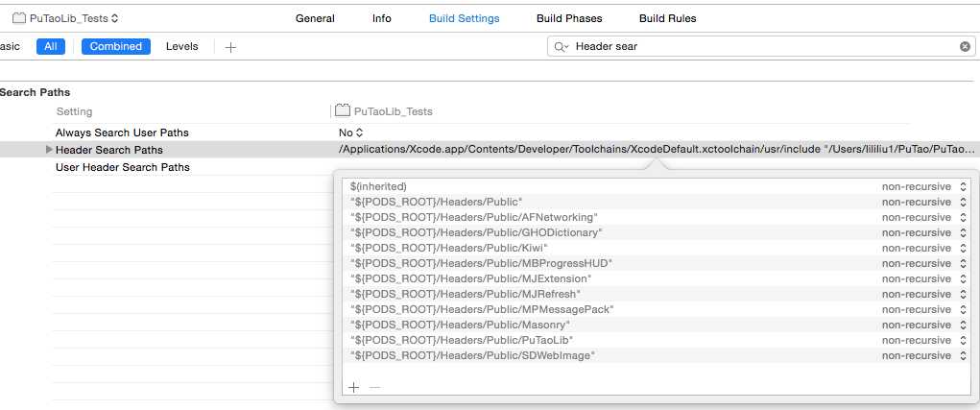Image resolution: width=980 pixels, height=410 pixels.
Task: Select the Headers/Public/MJExtension path entry
Action: click(x=470, y=278)
